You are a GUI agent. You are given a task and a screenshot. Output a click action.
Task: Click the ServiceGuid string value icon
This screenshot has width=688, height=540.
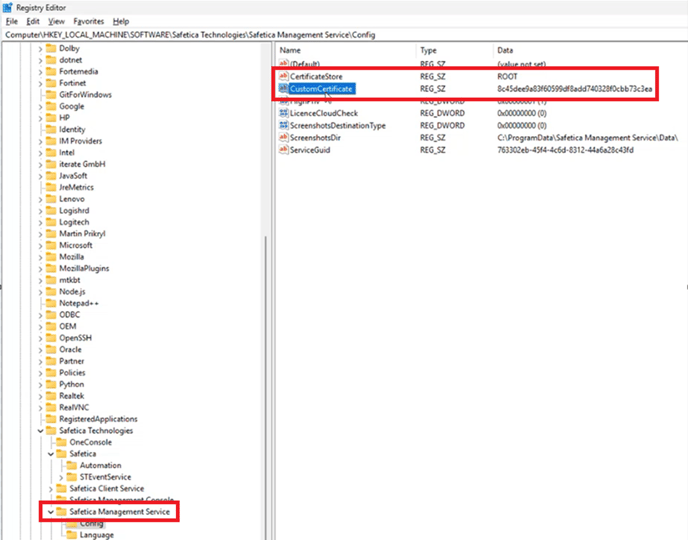[284, 150]
